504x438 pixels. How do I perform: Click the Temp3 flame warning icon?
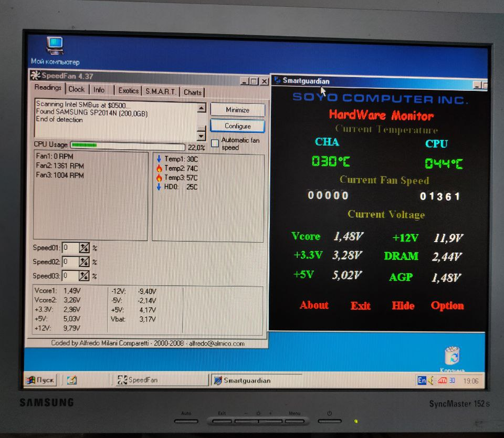pos(159,178)
